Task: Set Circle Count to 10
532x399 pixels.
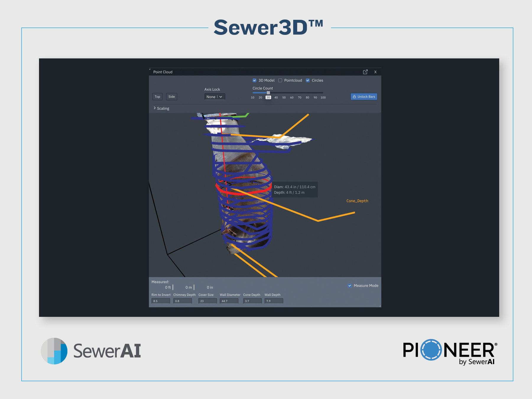Action: pyautogui.click(x=253, y=98)
